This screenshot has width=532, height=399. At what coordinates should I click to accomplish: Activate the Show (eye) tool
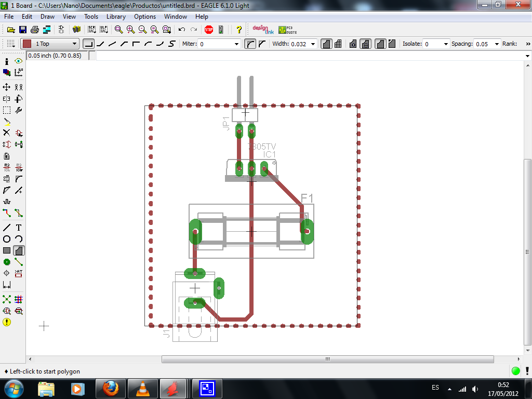click(19, 61)
